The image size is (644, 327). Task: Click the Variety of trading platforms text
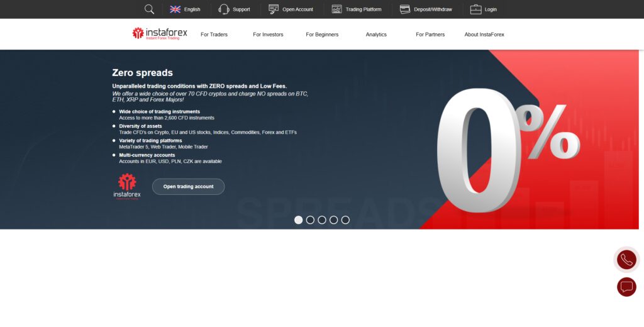[x=150, y=140]
